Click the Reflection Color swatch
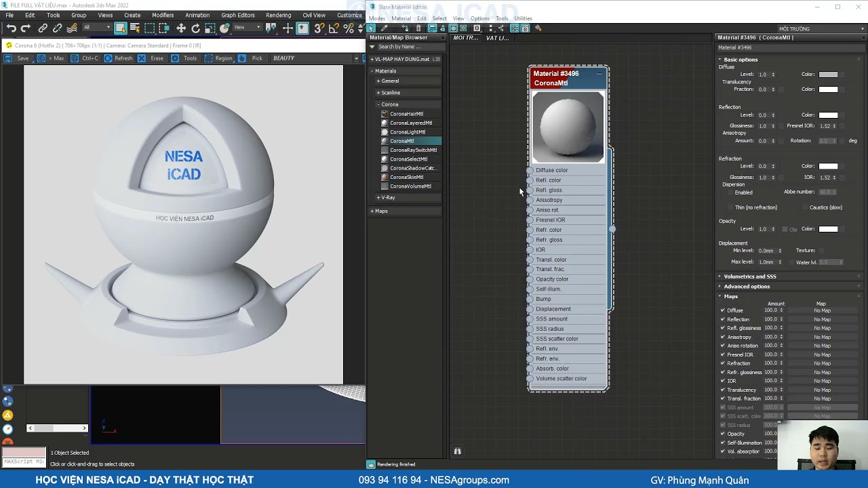Image resolution: width=868 pixels, height=488 pixels. [x=828, y=115]
